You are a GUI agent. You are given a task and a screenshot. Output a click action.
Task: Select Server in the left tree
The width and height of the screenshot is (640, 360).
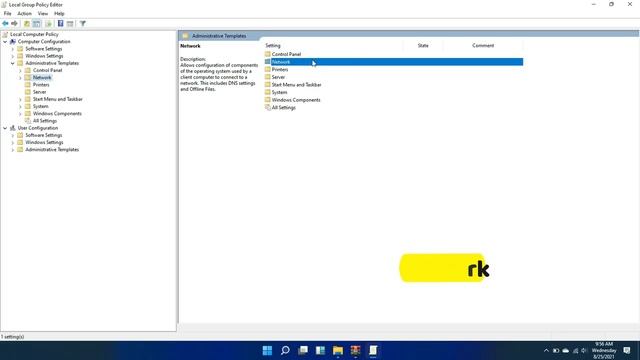pyautogui.click(x=40, y=92)
